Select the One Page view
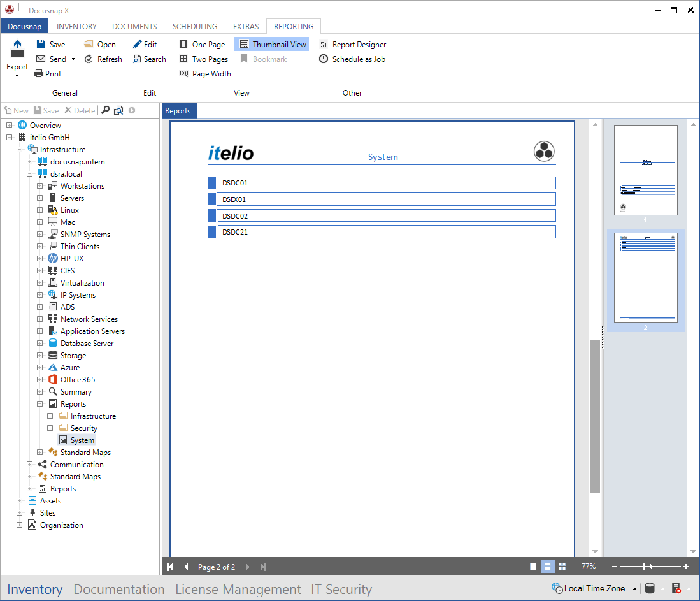This screenshot has width=700, height=601. point(203,44)
